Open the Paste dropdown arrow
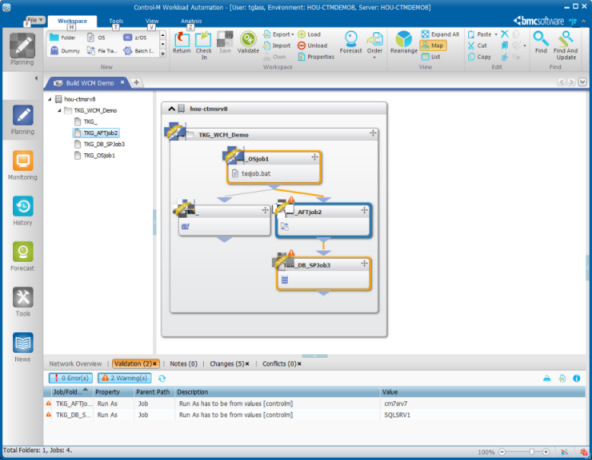592x460 pixels. (x=496, y=34)
